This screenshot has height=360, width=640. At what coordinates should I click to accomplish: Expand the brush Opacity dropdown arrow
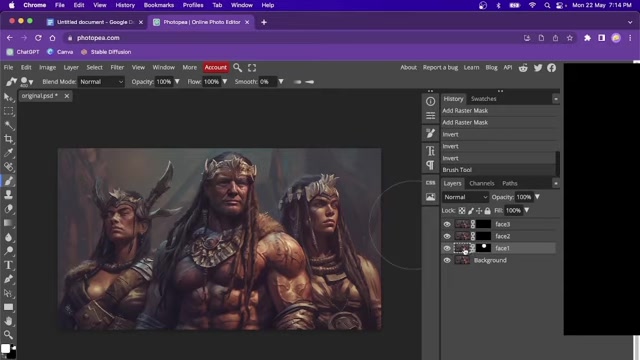click(177, 82)
